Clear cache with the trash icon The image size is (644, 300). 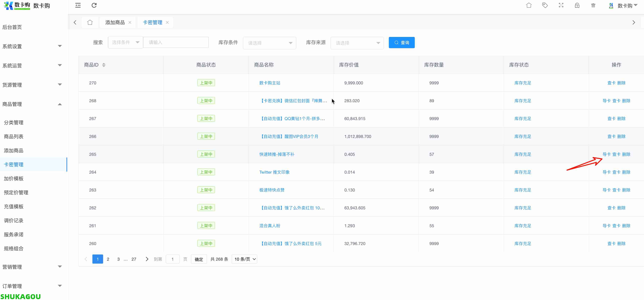click(x=593, y=5)
